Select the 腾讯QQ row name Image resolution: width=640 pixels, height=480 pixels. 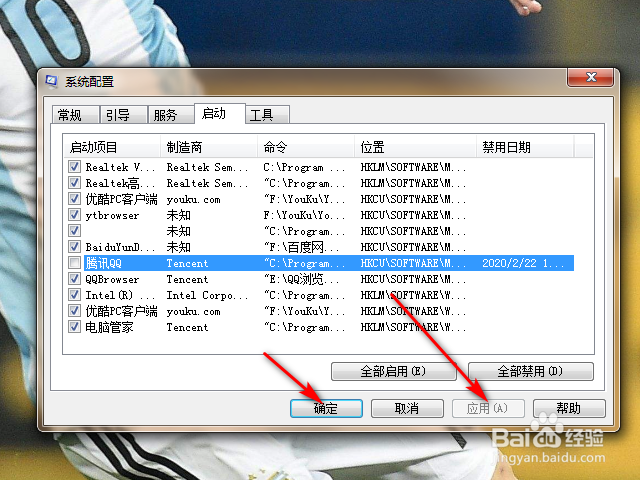tap(104, 263)
